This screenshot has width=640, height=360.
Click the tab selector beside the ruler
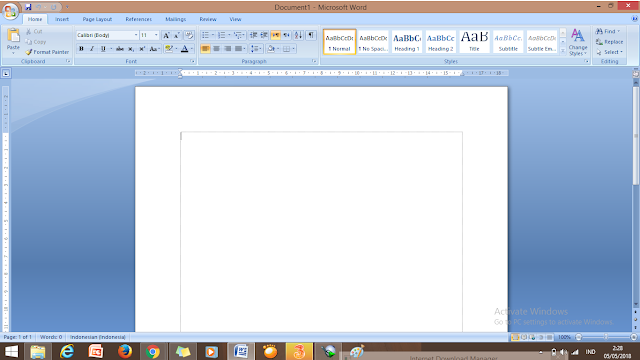pos(6,73)
